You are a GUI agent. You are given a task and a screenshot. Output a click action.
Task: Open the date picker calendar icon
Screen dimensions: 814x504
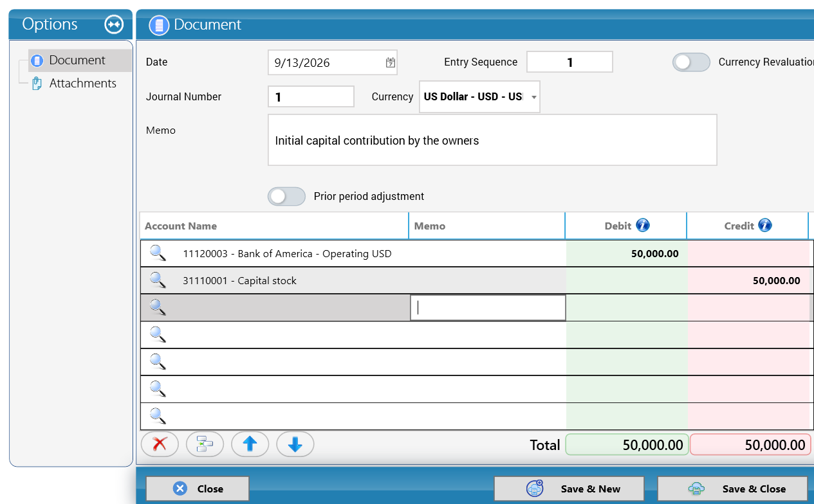[390, 62]
